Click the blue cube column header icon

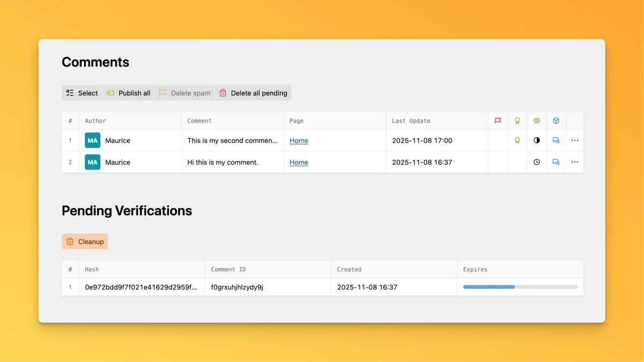[x=556, y=121]
